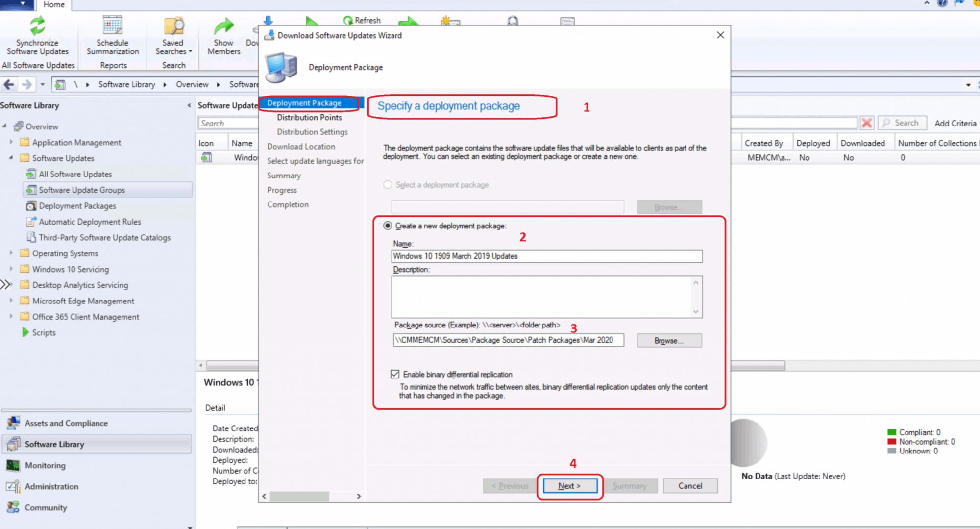Viewport: 980px width, 529px height.
Task: Click Add Criteria link
Action: 955,123
